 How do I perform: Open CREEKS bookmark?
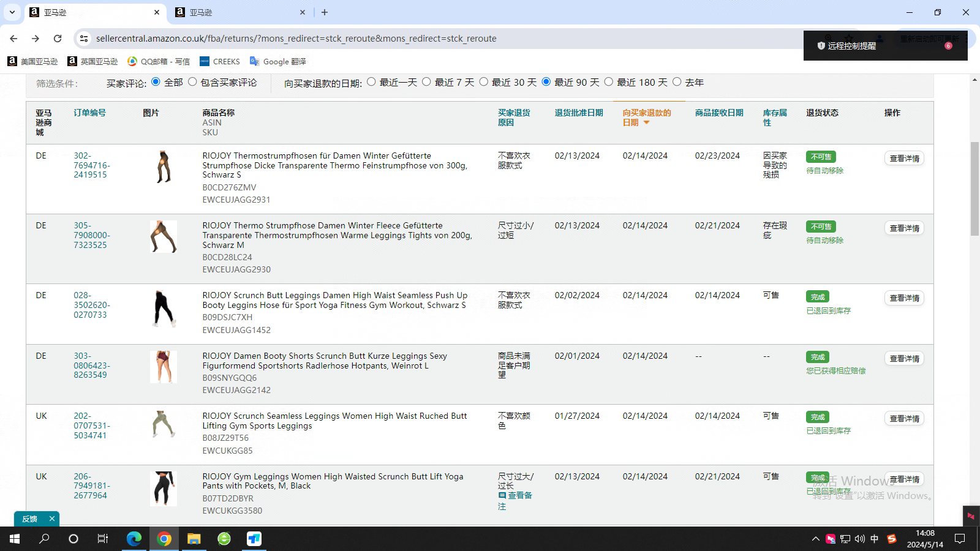220,61
